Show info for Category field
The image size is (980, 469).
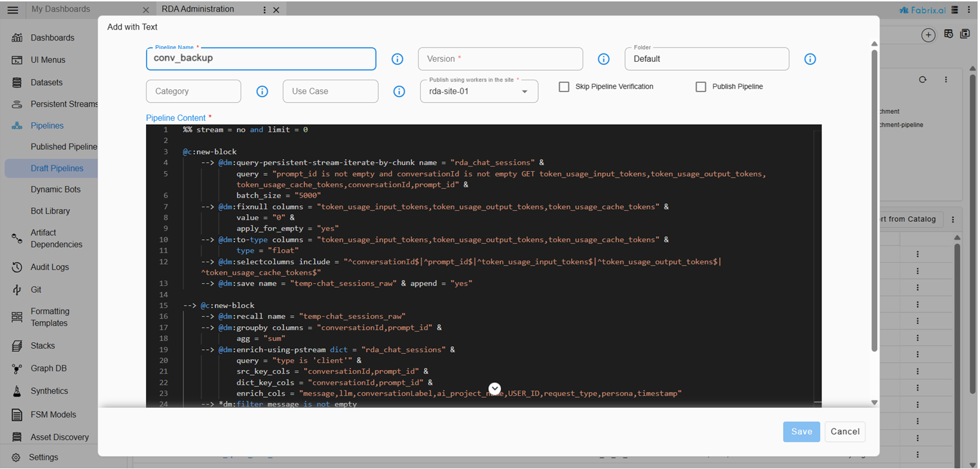coord(262,91)
